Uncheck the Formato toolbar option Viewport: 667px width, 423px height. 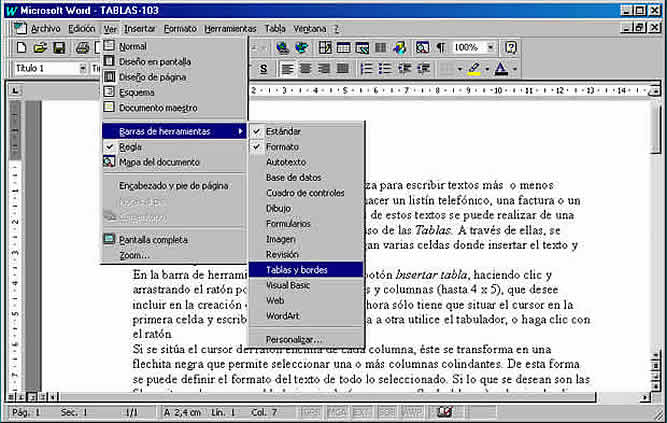pos(282,147)
